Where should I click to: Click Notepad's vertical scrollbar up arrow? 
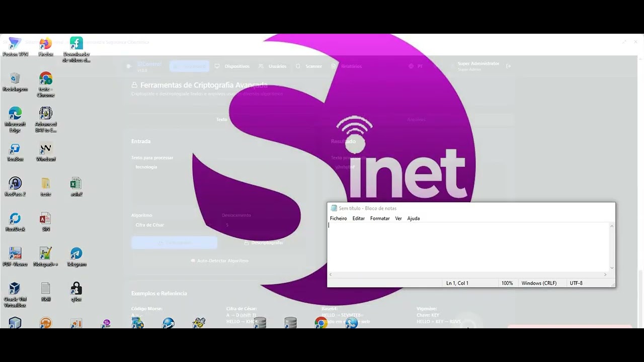pyautogui.click(x=612, y=226)
